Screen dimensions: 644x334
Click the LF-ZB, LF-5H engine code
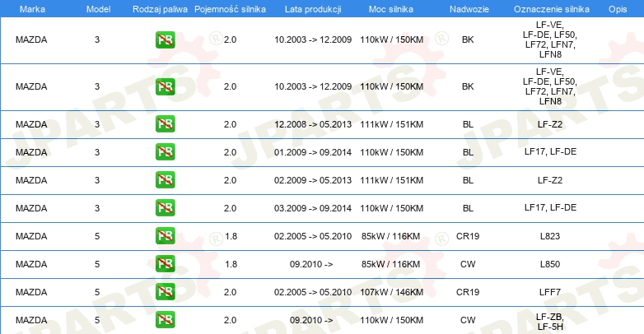coord(550,322)
